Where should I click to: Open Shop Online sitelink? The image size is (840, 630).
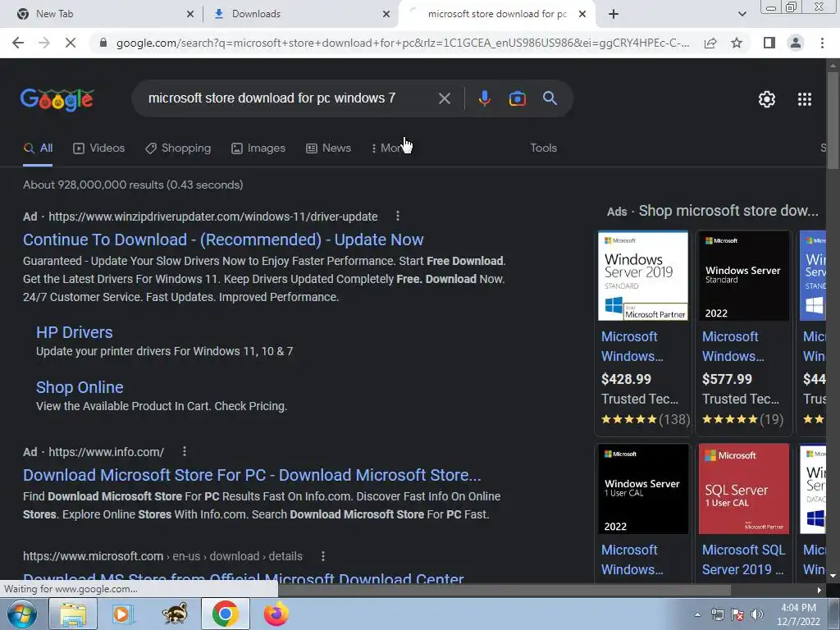tap(80, 387)
